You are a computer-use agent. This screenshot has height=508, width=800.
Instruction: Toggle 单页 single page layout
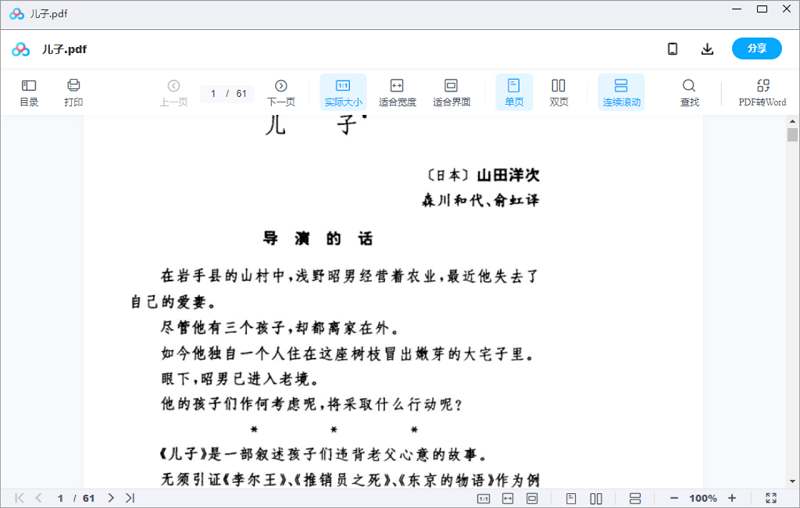pyautogui.click(x=514, y=92)
